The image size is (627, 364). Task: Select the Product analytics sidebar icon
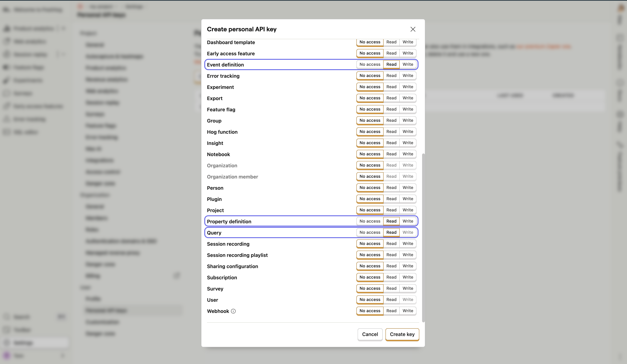(7, 28)
